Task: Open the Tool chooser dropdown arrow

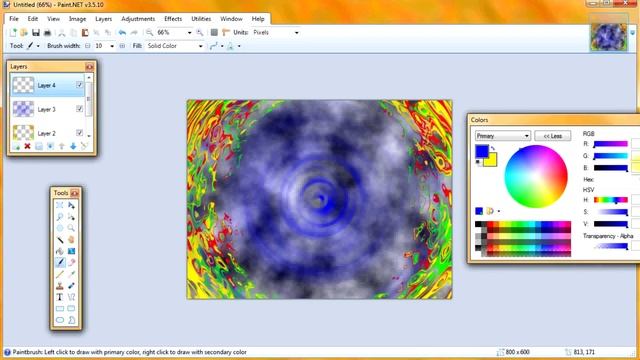Action: [x=38, y=46]
